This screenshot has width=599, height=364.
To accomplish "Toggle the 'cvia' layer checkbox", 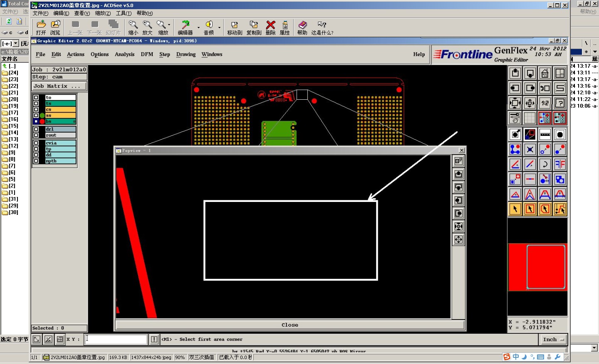I will coord(36,143).
